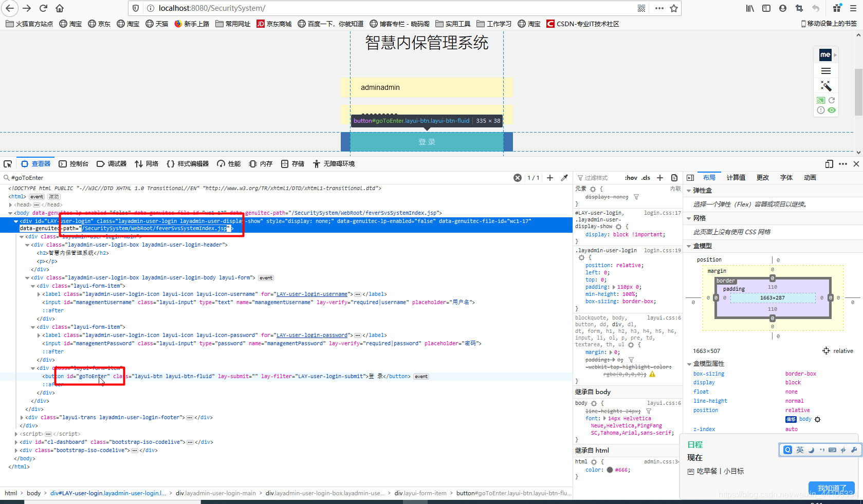Clear the #goToEnter search box
Viewport: 863px width, 504px height.
click(x=518, y=178)
